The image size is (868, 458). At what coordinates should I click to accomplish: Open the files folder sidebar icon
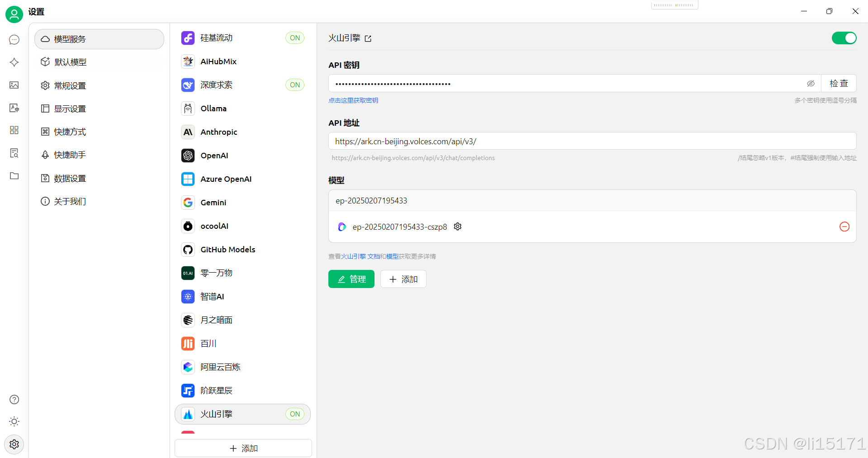pyautogui.click(x=14, y=175)
